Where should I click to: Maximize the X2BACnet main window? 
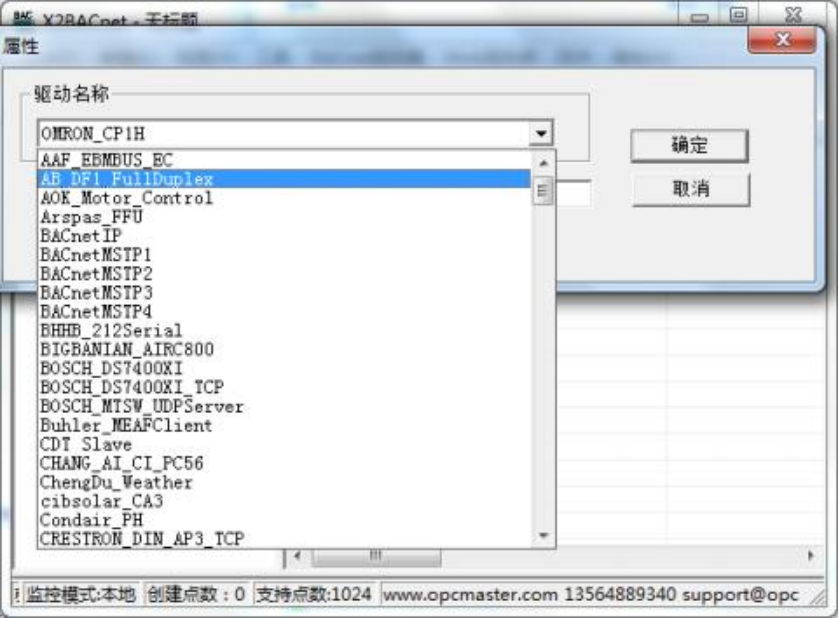tap(738, 14)
